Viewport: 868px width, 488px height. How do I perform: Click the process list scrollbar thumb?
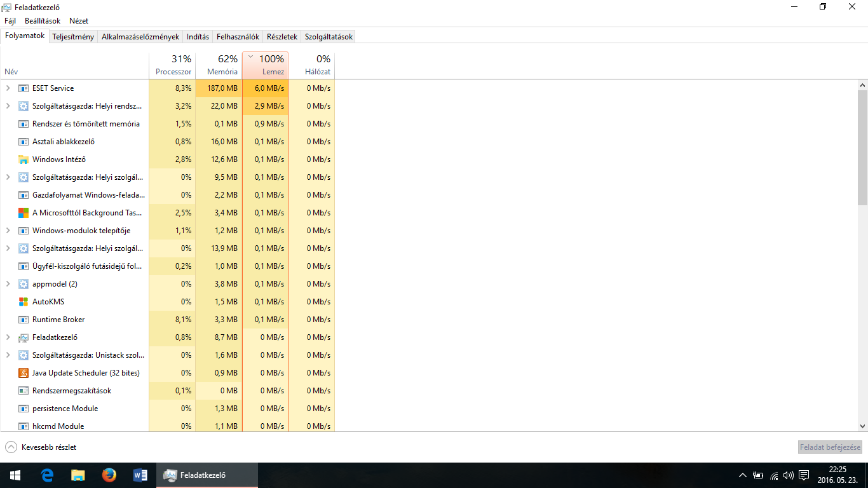coord(862,147)
